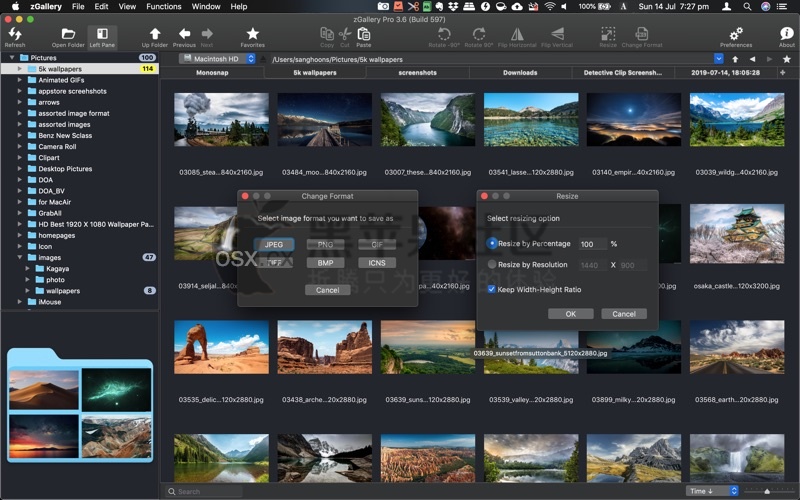Select the Desktop Pictures folder
This screenshot has height=500, width=800.
click(x=65, y=168)
